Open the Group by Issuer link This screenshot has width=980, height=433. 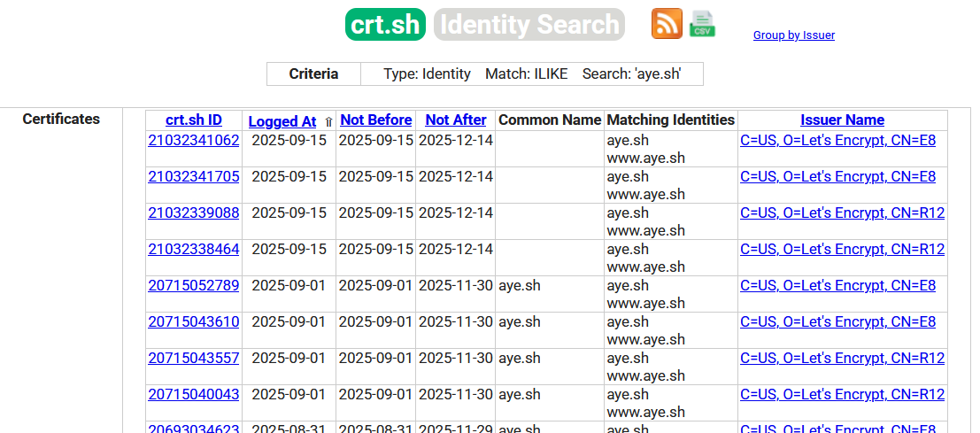(794, 35)
